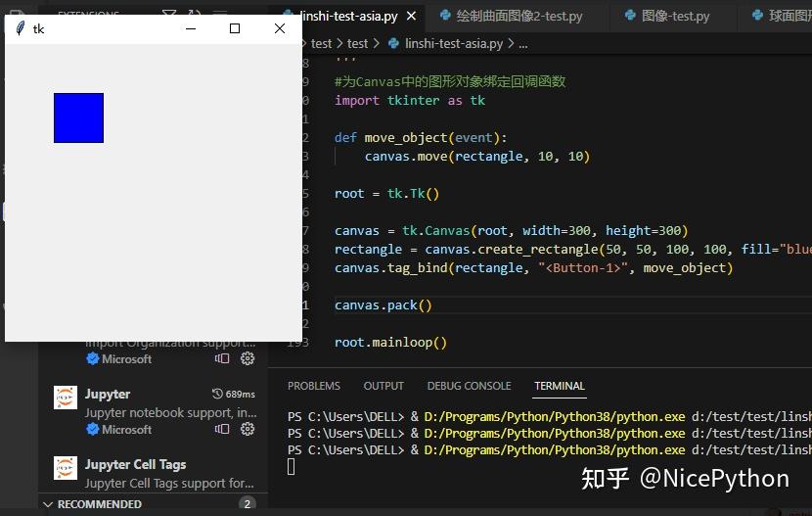
Task: Close the tk window
Action: (x=280, y=28)
